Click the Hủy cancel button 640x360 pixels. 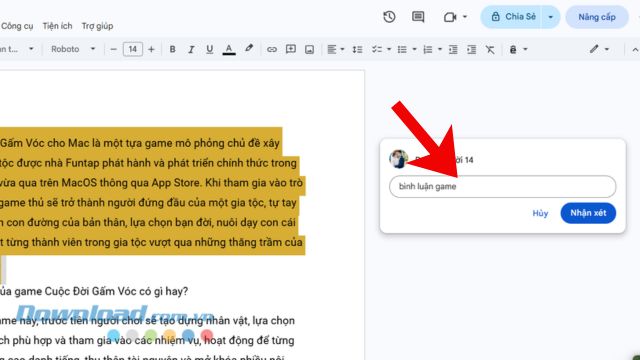coord(540,213)
